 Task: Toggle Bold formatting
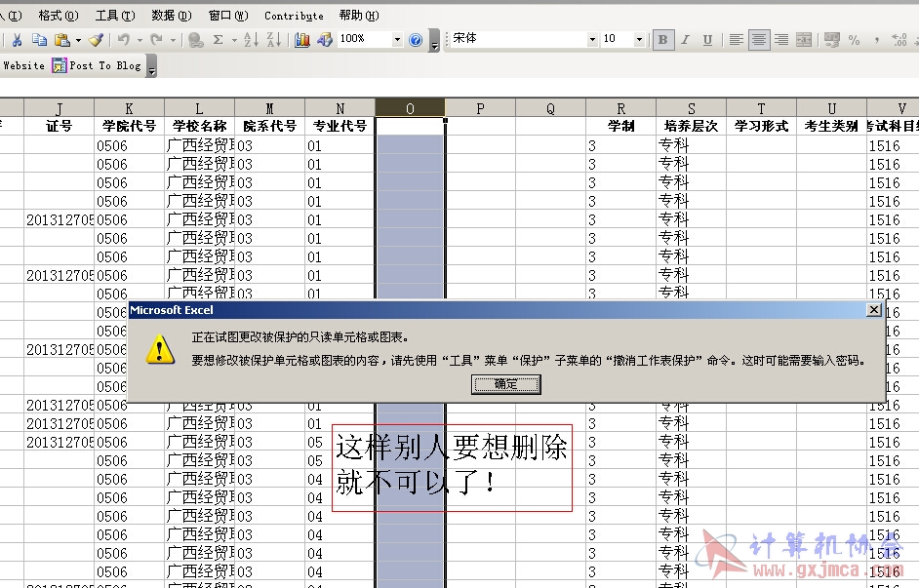pos(662,40)
